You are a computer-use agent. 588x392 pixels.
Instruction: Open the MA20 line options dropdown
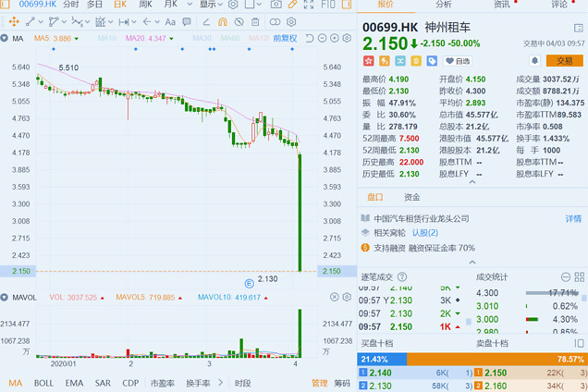pos(171,39)
